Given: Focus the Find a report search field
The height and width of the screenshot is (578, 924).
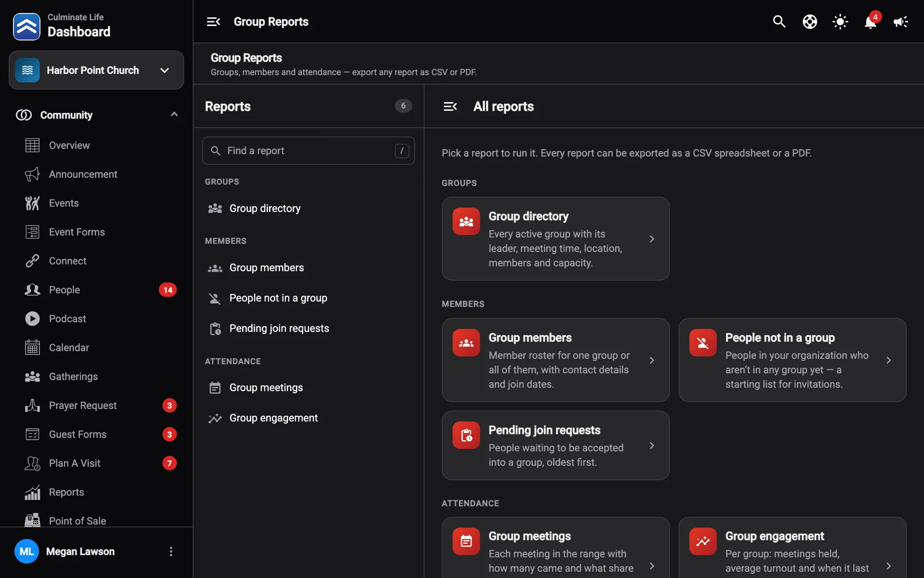Looking at the screenshot, I should [308, 151].
